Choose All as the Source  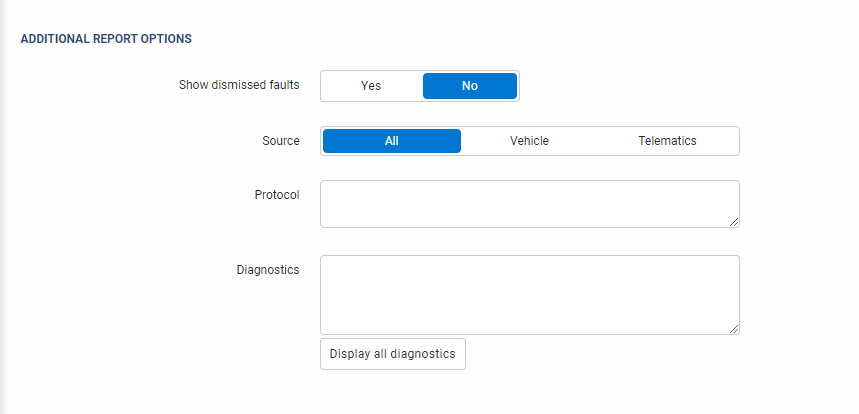(391, 141)
